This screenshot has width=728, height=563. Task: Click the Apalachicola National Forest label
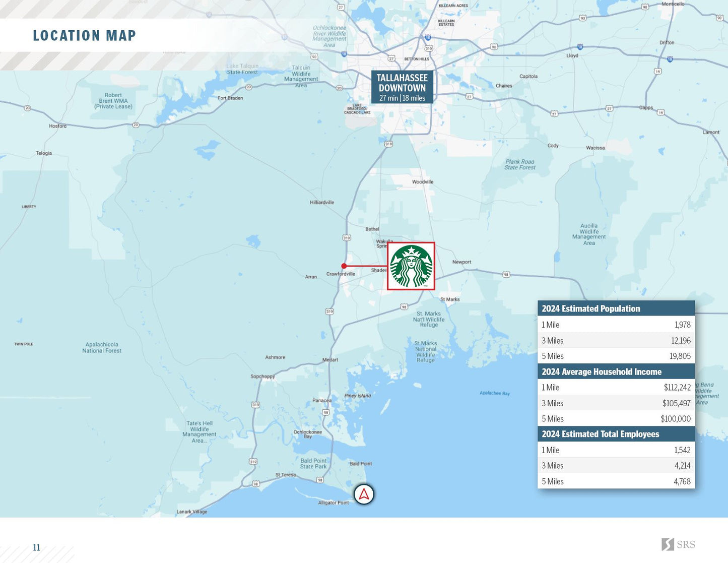click(102, 348)
